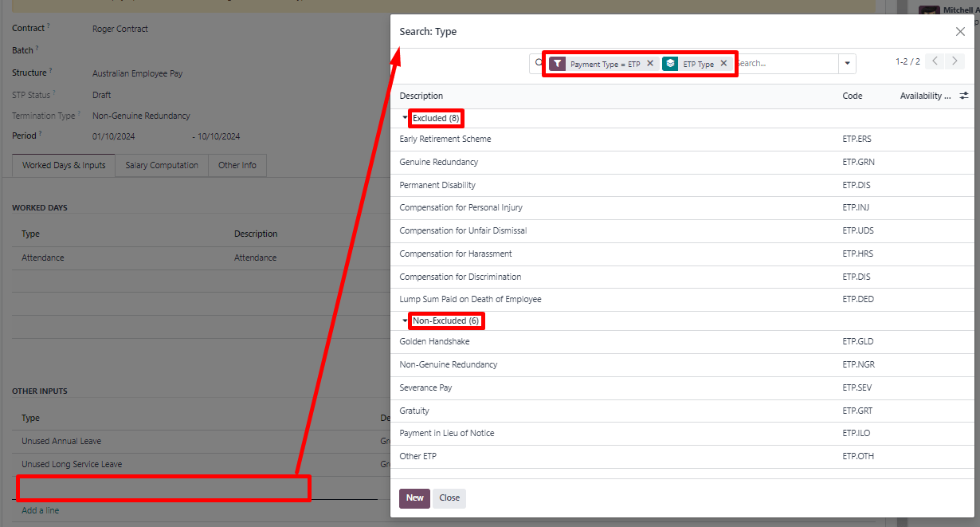Select the Non-Genuine Redundancy ETP row
The height and width of the screenshot is (527, 980).
(449, 364)
